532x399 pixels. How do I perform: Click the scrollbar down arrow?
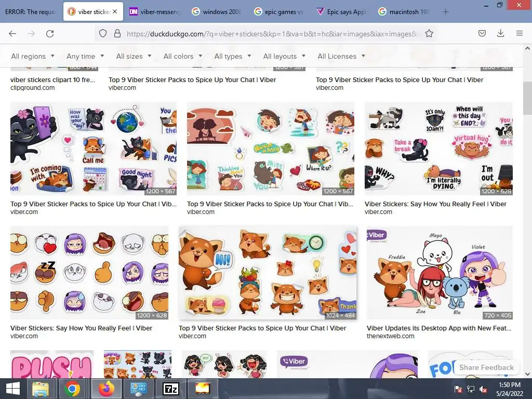(527, 374)
